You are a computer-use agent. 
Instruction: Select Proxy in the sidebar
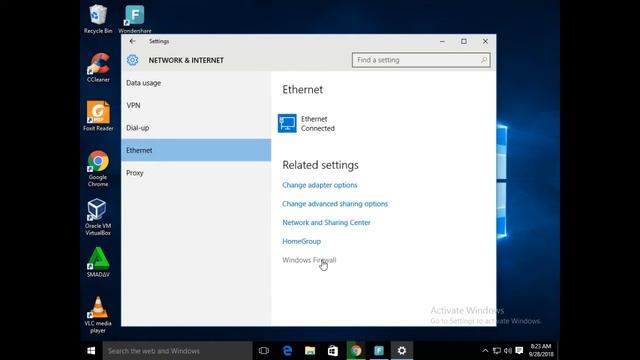pyautogui.click(x=196, y=173)
